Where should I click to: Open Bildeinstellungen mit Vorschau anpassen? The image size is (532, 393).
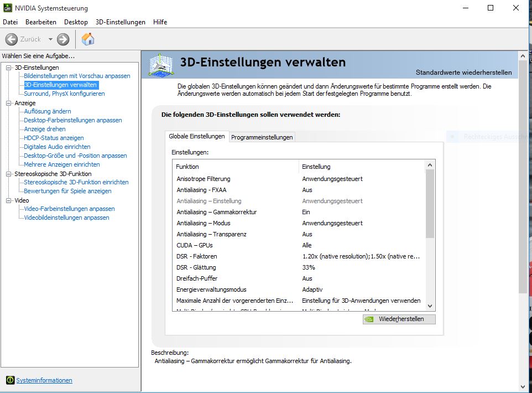pyautogui.click(x=77, y=76)
